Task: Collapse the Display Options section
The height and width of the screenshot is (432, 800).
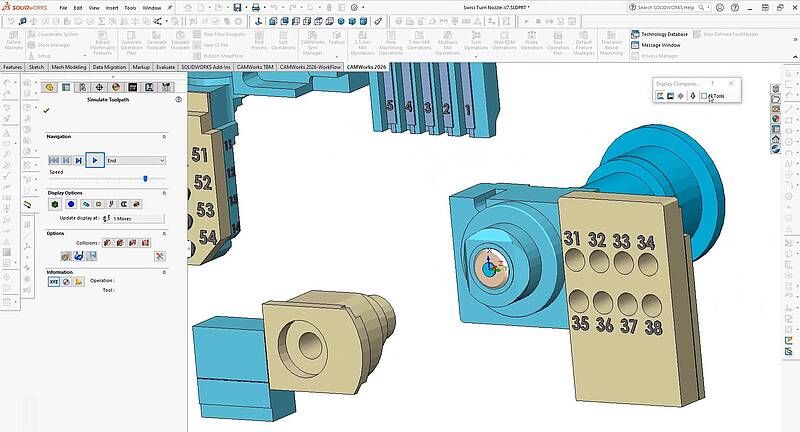Action: click(x=163, y=192)
